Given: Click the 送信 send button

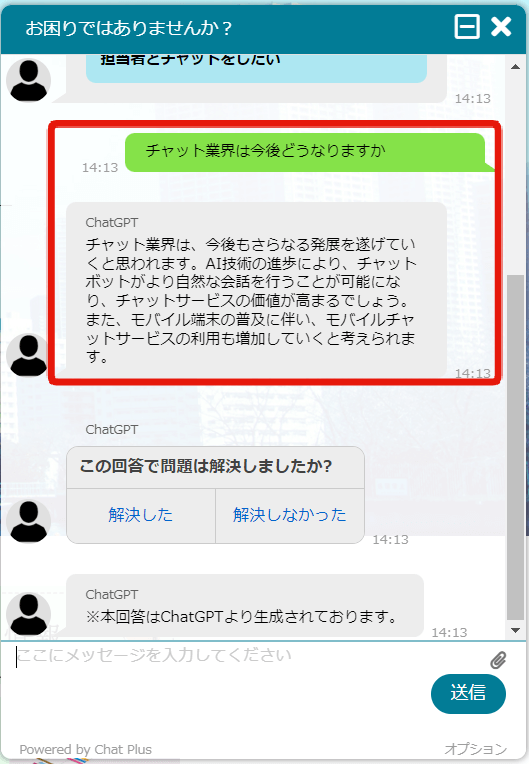Looking at the screenshot, I should (468, 693).
